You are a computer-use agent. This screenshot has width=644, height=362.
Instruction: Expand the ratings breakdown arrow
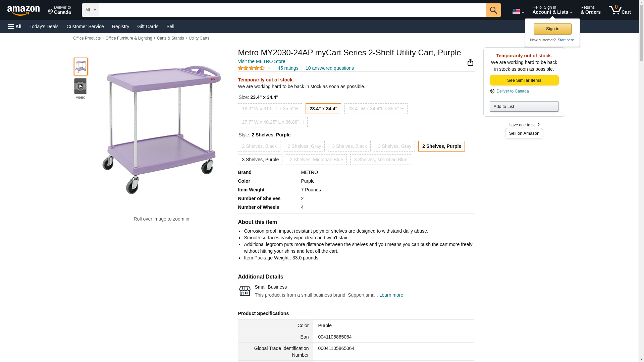[x=269, y=68]
